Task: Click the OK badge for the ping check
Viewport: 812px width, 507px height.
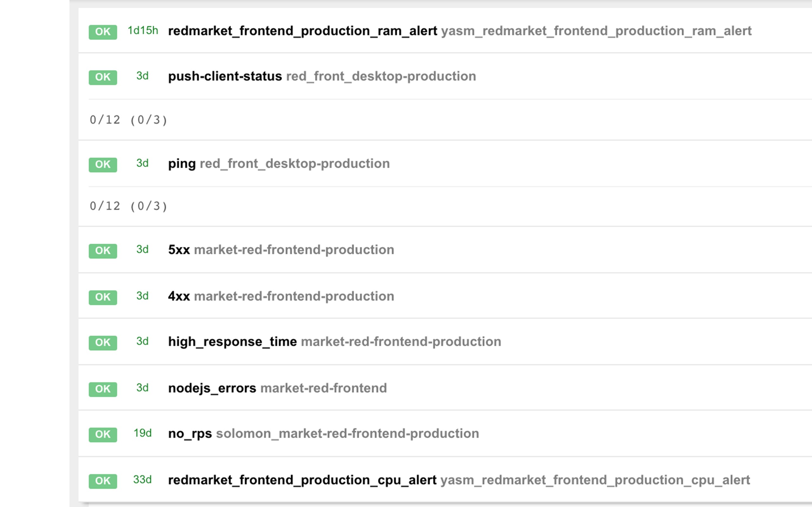Action: (x=103, y=165)
